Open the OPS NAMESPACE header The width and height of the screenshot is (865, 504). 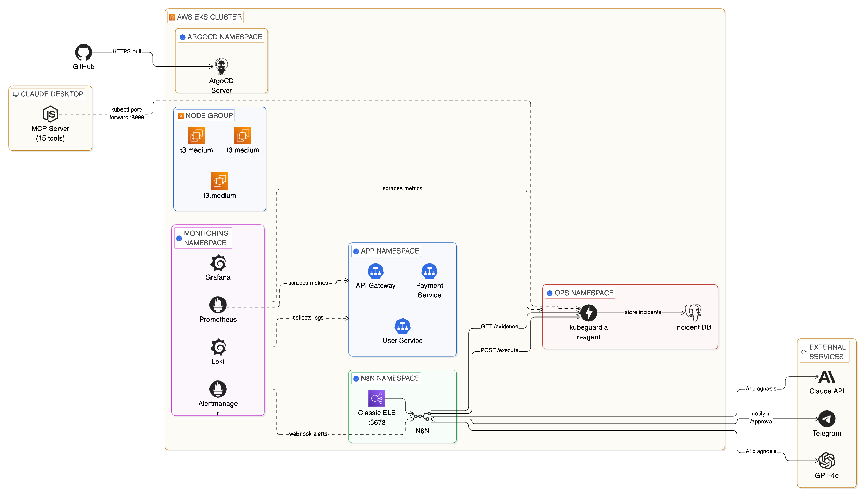click(x=580, y=293)
